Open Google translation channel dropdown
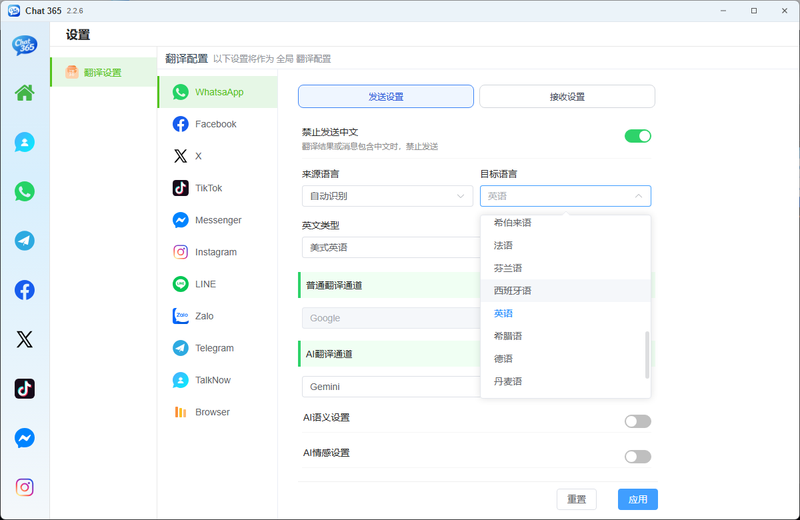 click(391, 318)
